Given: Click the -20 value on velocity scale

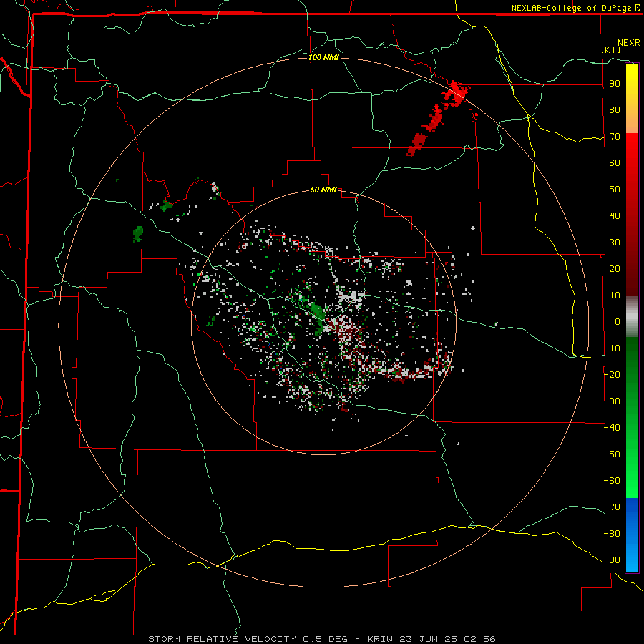Looking at the screenshot, I should (x=612, y=375).
